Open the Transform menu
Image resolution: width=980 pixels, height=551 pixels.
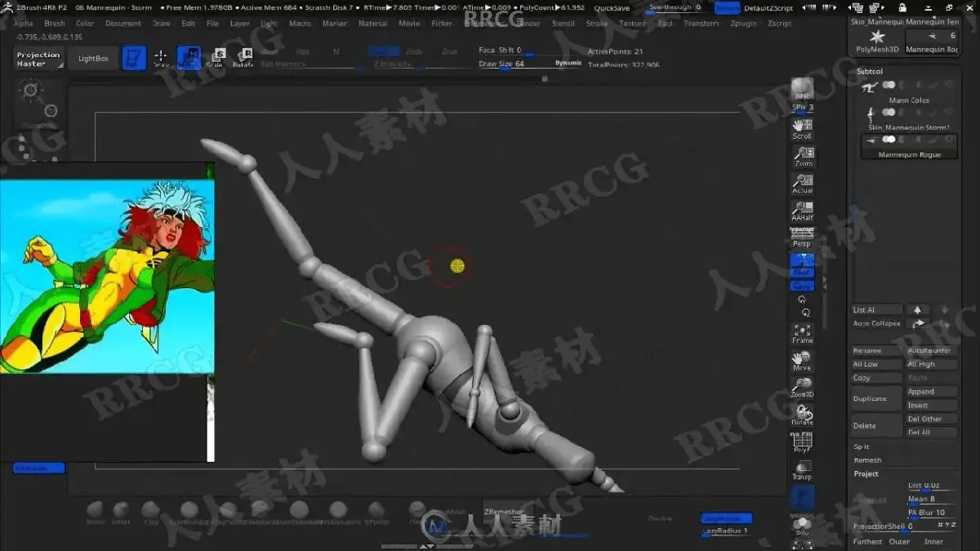[702, 24]
